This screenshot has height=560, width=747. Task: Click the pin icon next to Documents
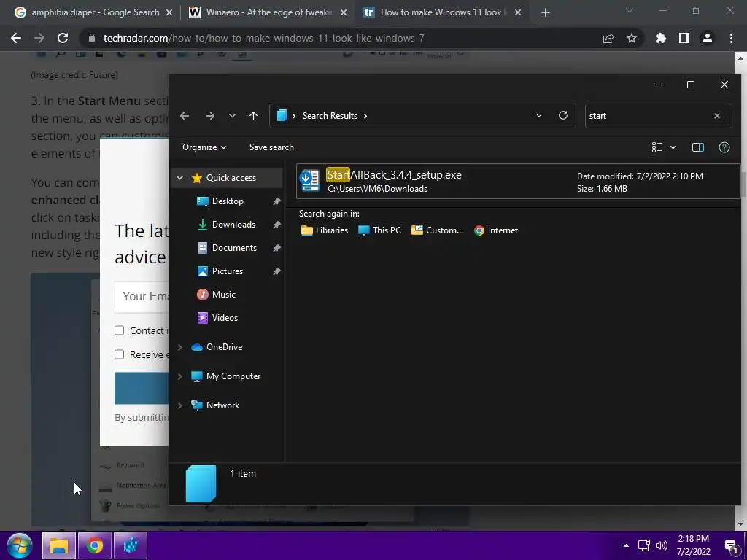pos(276,248)
